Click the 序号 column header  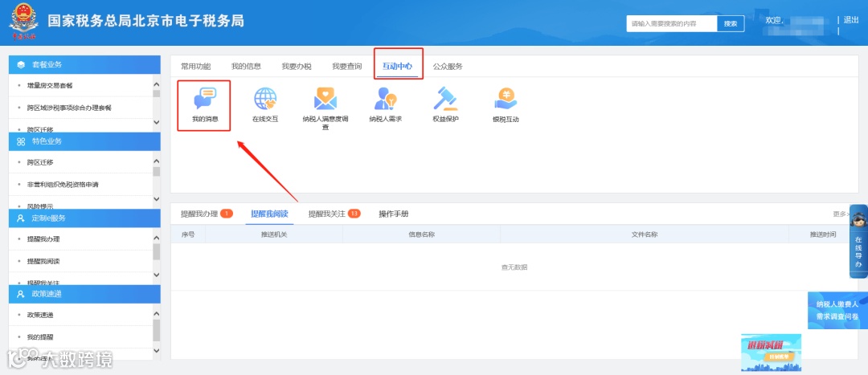coord(188,234)
